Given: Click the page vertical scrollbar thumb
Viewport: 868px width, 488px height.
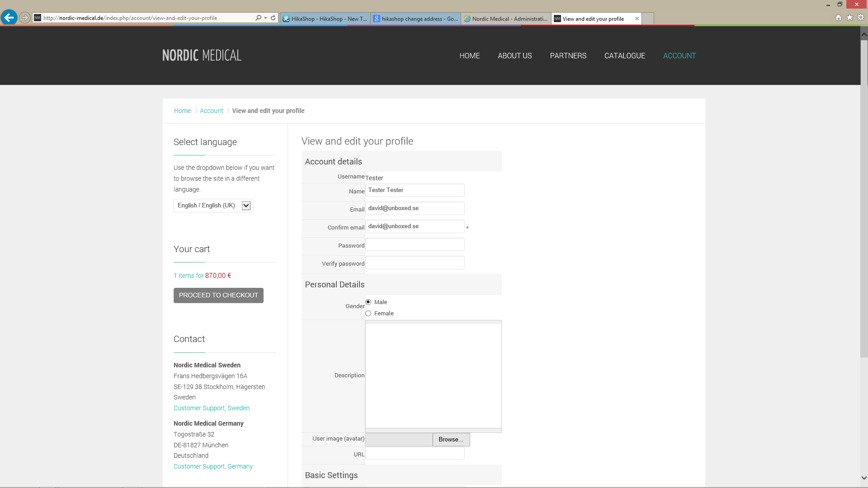Looking at the screenshot, I should 864,199.
